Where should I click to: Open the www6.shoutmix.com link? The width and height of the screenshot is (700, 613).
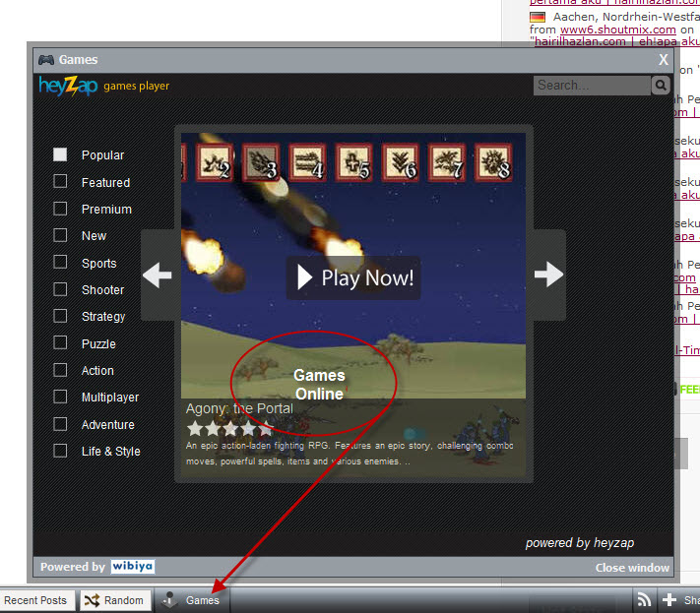click(x=618, y=30)
